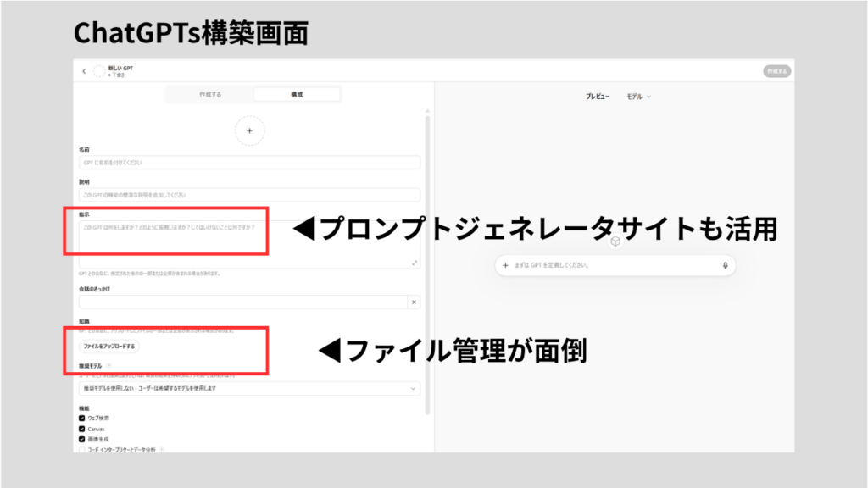Click the microphone icon in preview chat box

[726, 265]
